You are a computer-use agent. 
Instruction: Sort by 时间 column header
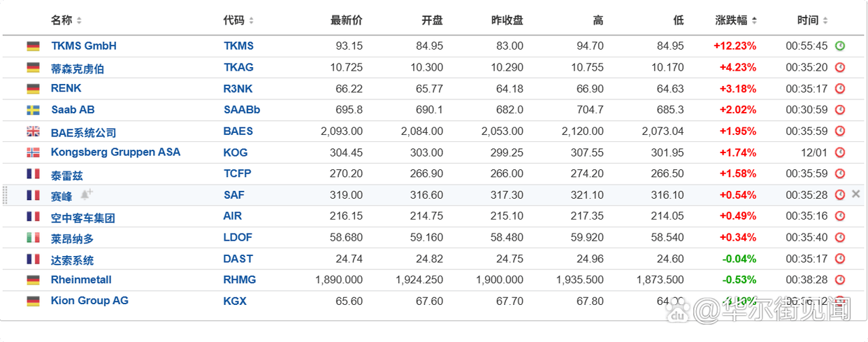[812, 20]
